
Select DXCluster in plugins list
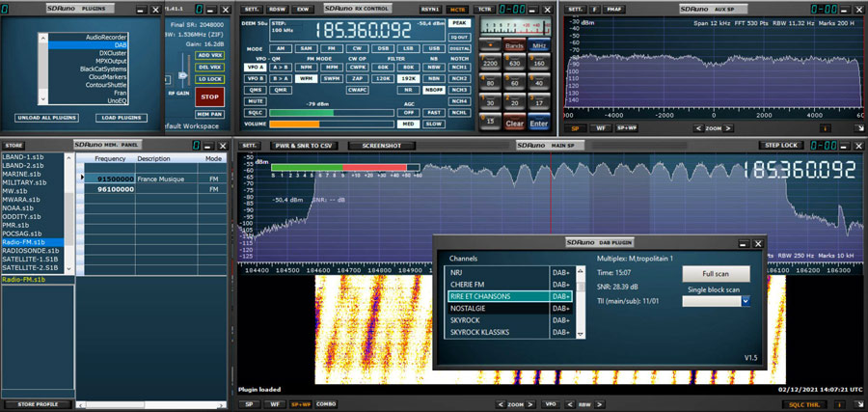[89, 53]
